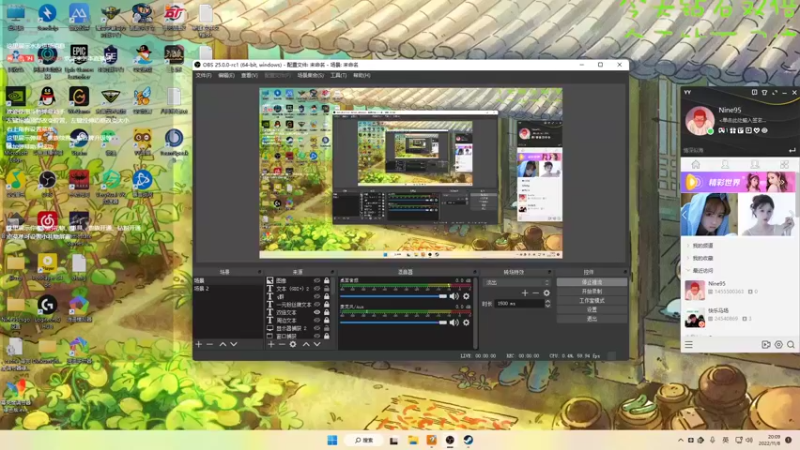This screenshot has height=450, width=800.
Task: Toggle the lock of the 窗口捕获 source
Action: [327, 336]
